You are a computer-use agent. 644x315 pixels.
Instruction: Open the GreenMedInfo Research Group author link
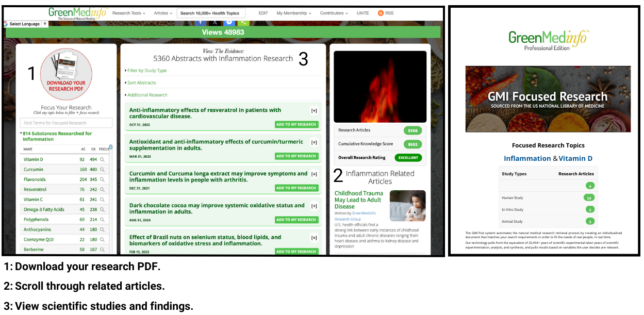pyautogui.click(x=355, y=216)
